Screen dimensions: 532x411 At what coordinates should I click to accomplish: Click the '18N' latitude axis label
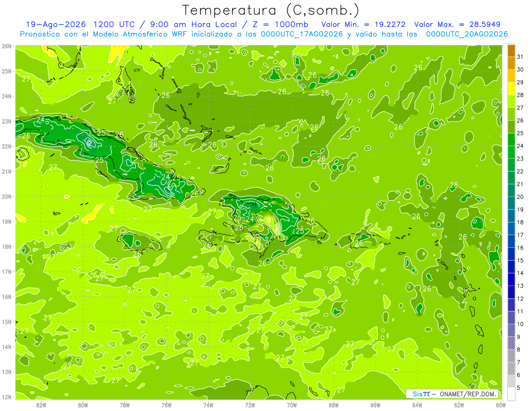7,247
